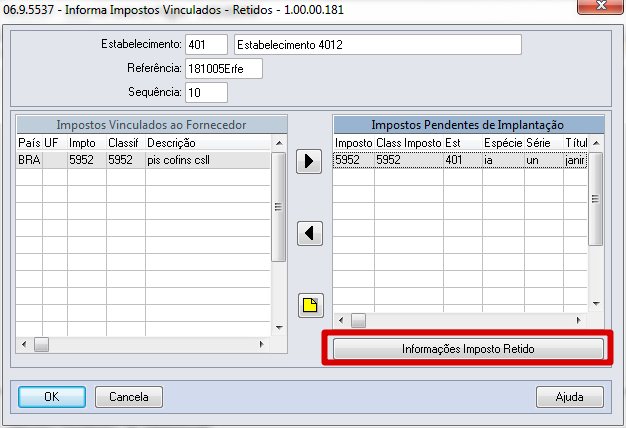Screen dimensions: 626x428
Task: Focus the Estabelecimento code field 401
Action: [206, 44]
